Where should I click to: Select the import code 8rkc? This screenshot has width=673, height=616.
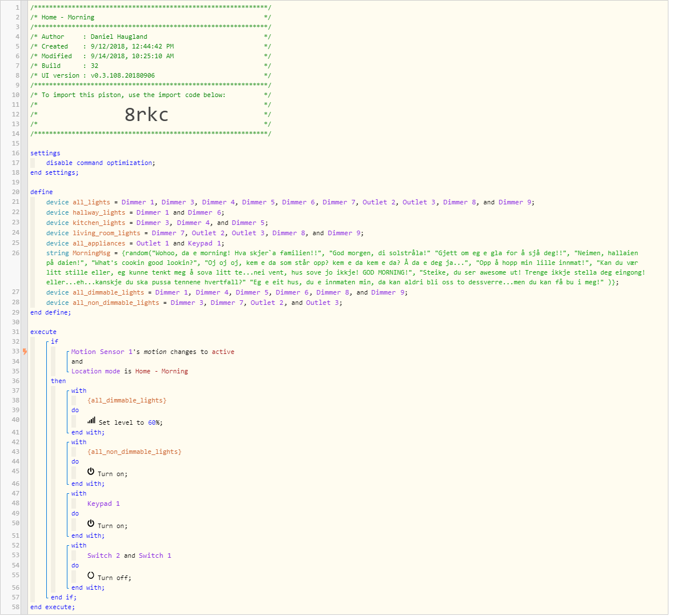146,115
